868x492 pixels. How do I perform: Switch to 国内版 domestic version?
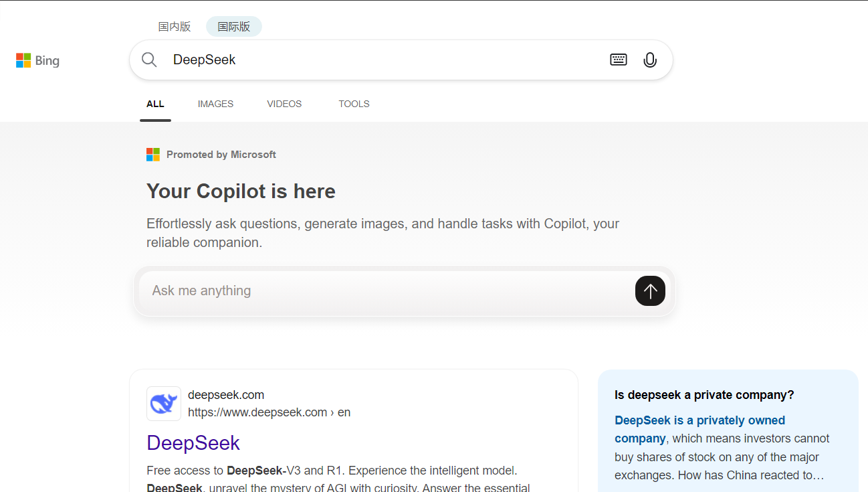click(175, 27)
